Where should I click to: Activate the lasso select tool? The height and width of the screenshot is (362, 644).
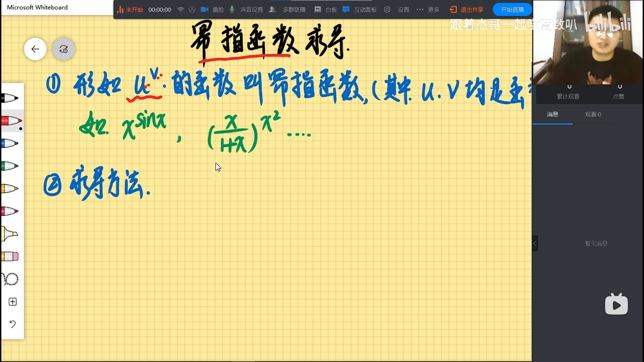click(x=11, y=279)
